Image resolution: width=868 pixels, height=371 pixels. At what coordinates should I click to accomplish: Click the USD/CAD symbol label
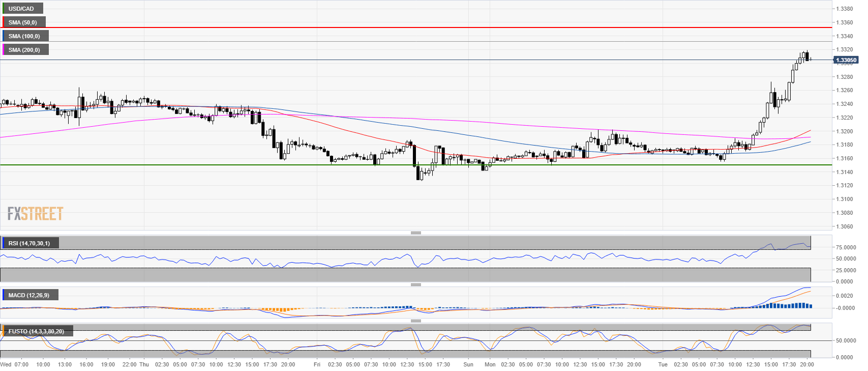(x=21, y=9)
